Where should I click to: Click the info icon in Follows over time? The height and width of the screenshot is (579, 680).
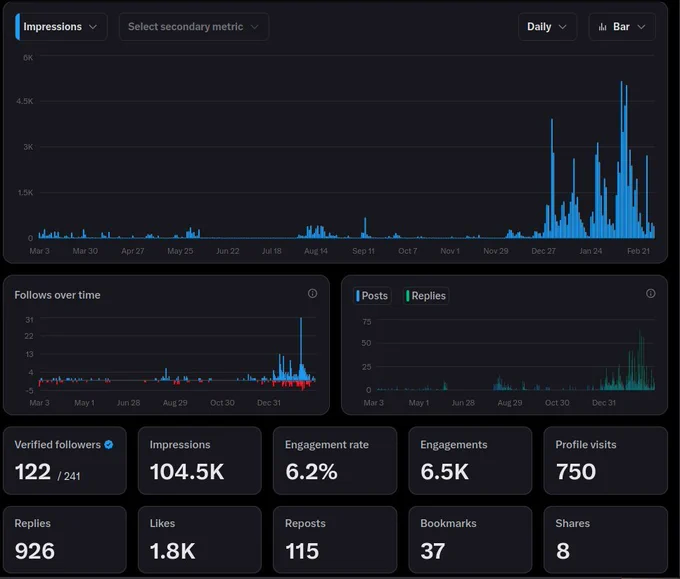click(312, 294)
